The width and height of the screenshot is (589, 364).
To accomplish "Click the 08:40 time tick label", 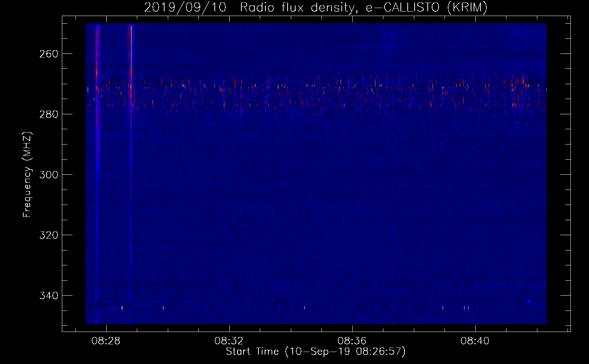I will click(475, 341).
